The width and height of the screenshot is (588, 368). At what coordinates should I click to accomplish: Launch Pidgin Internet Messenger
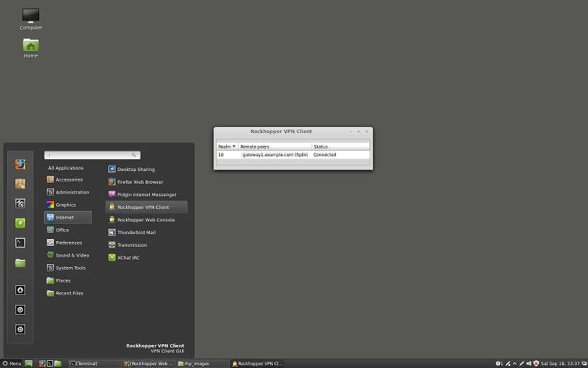tap(146, 195)
